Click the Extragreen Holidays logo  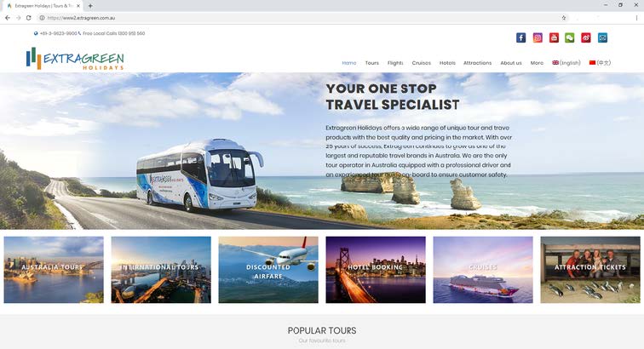pyautogui.click(x=75, y=59)
